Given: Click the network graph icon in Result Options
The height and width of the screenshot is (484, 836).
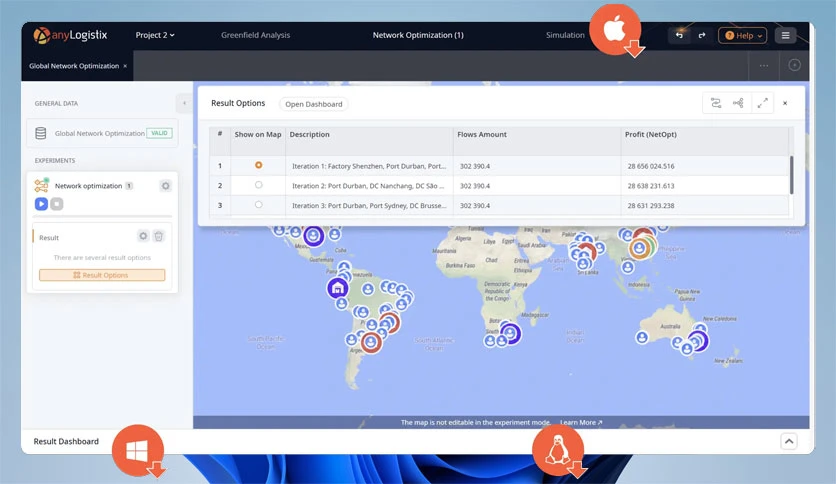Looking at the screenshot, I should tap(738, 103).
